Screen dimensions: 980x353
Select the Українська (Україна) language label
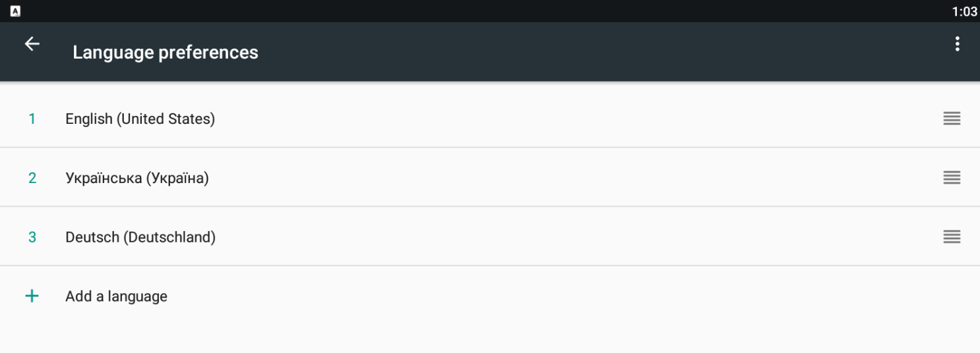(x=137, y=178)
